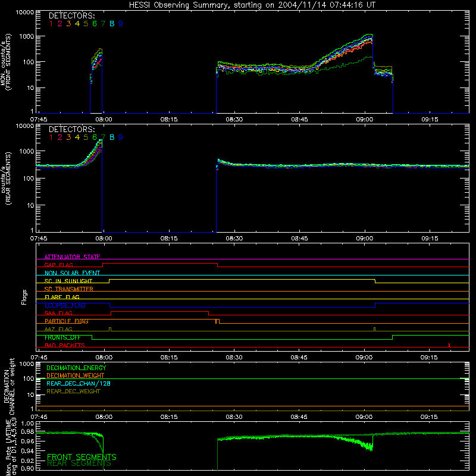This screenshot has height=476, width=476.
Task: Click the 'ATTENUATOR_STATE' flag label
Action: pyautogui.click(x=72, y=257)
